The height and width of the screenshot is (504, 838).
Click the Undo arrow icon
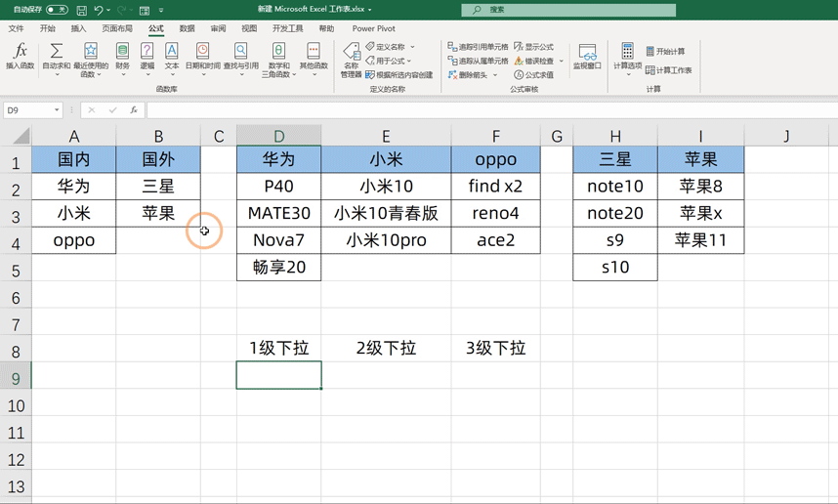(x=99, y=10)
